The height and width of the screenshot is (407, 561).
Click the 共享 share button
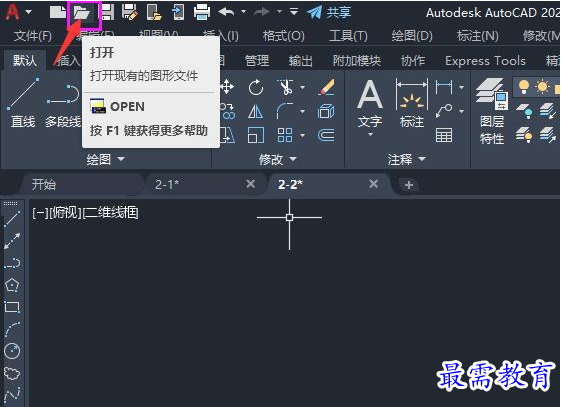(x=329, y=13)
